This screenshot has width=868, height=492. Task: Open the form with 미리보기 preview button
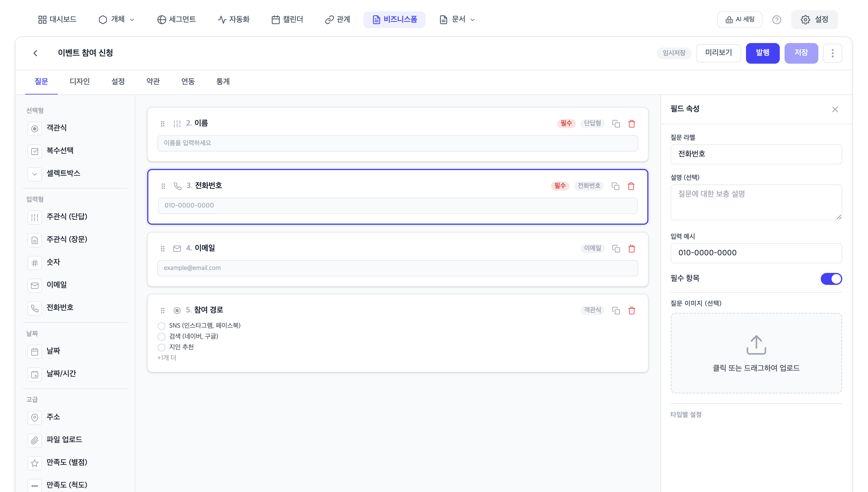pyautogui.click(x=718, y=53)
